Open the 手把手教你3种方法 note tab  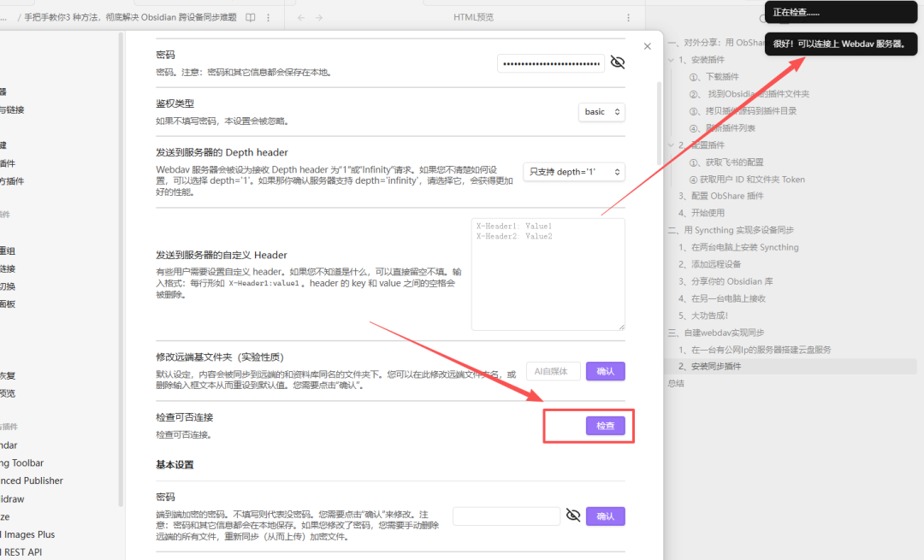[x=130, y=18]
